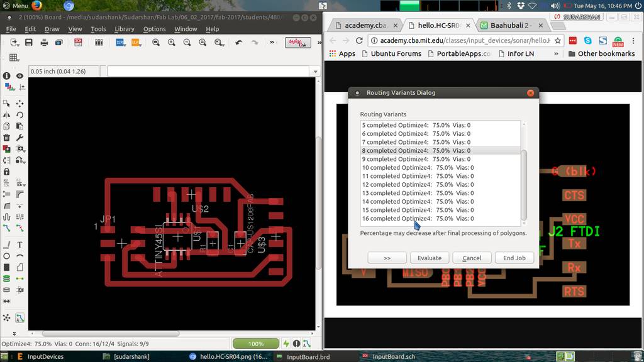Select the Circle drawing tool

coord(6,256)
